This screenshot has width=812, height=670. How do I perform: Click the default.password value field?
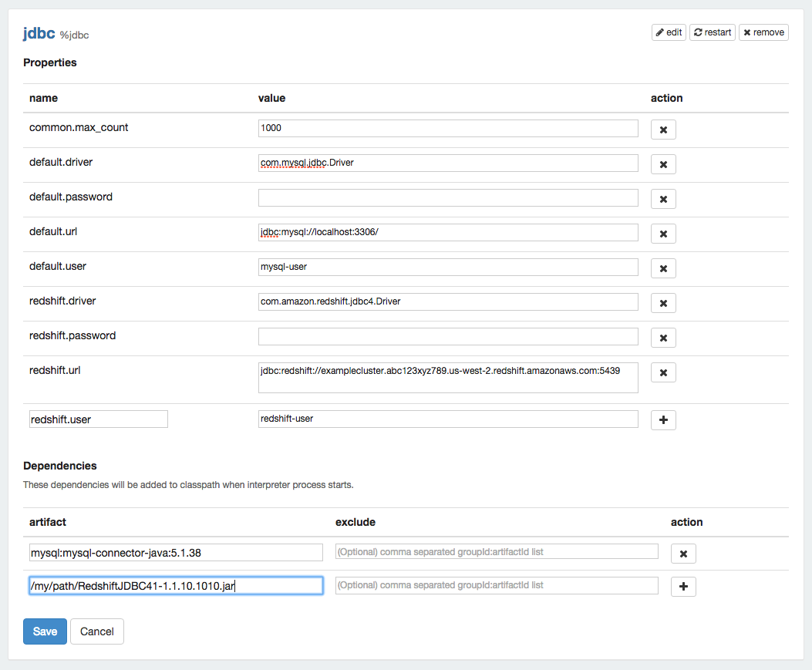(448, 198)
